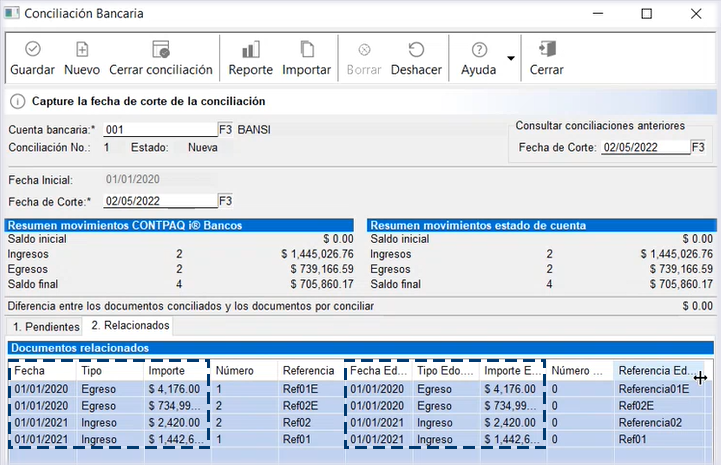The width and height of the screenshot is (721, 466).
Task: Click the first Tipo column header
Action: tap(110, 371)
